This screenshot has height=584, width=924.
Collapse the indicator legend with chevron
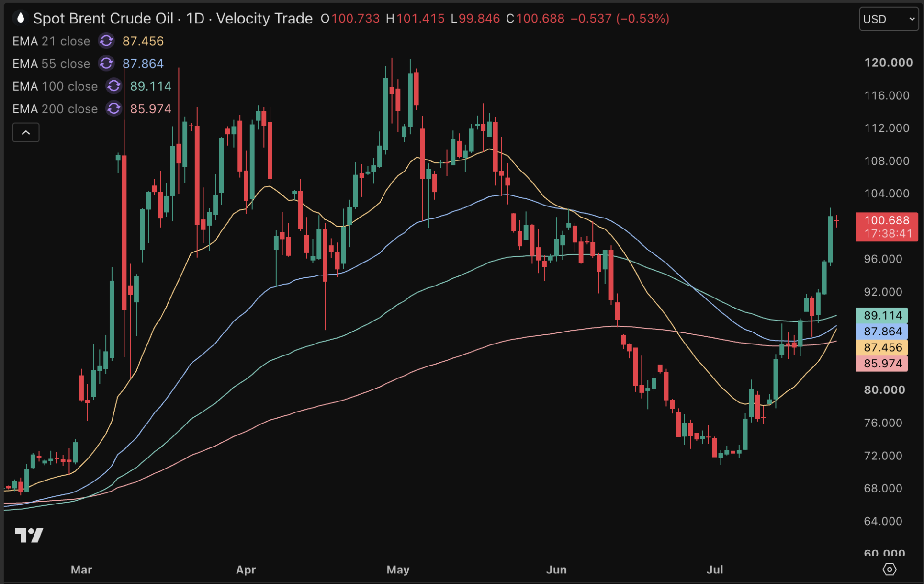(26, 132)
